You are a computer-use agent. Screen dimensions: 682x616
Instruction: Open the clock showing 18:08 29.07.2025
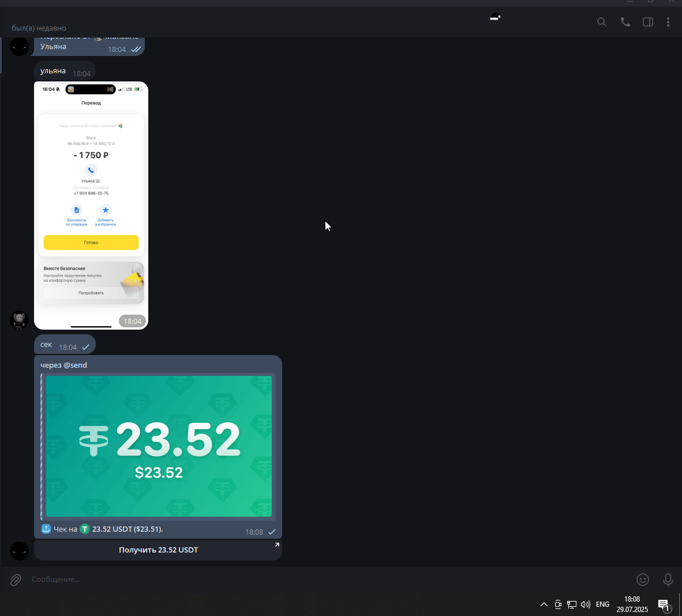[632, 604]
